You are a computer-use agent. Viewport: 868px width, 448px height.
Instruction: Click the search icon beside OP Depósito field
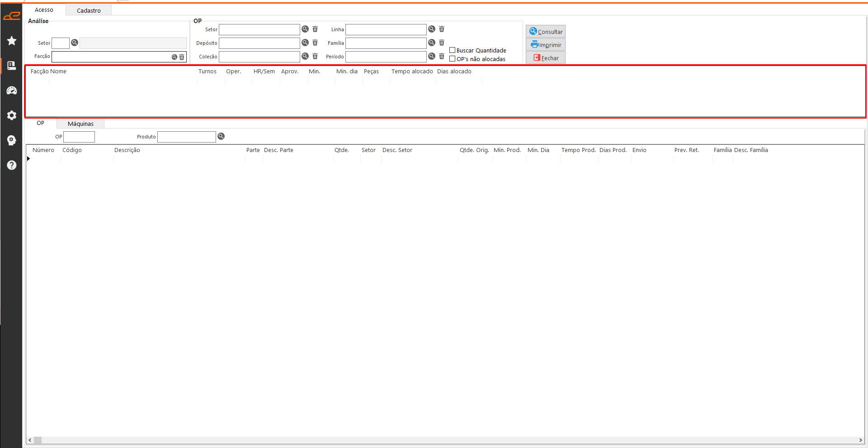click(x=305, y=43)
